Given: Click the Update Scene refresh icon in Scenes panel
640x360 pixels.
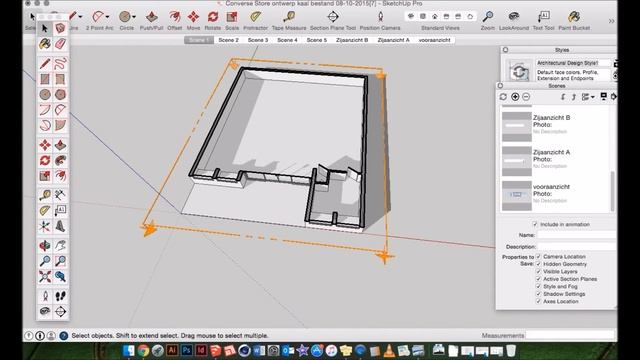Looking at the screenshot, I should [x=503, y=97].
